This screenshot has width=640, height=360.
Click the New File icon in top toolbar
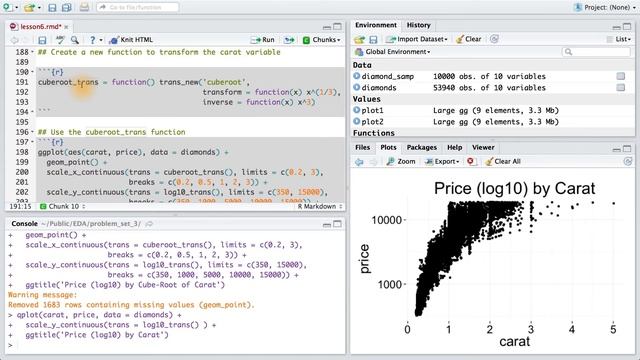coord(7,7)
